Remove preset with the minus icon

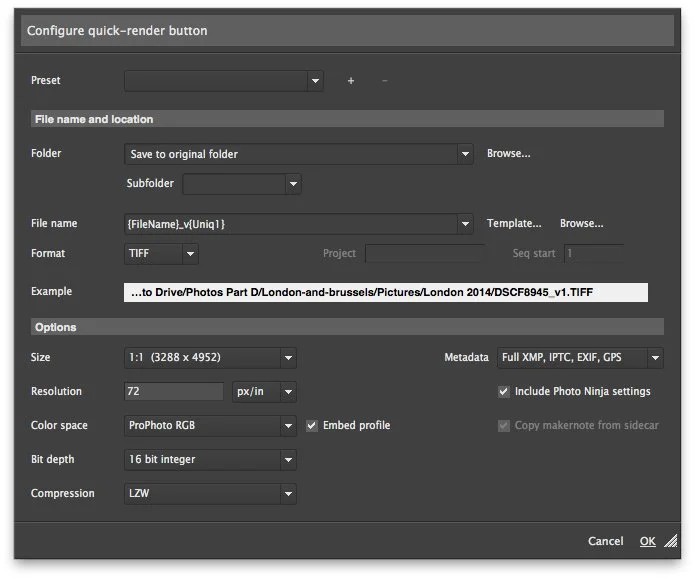click(385, 81)
